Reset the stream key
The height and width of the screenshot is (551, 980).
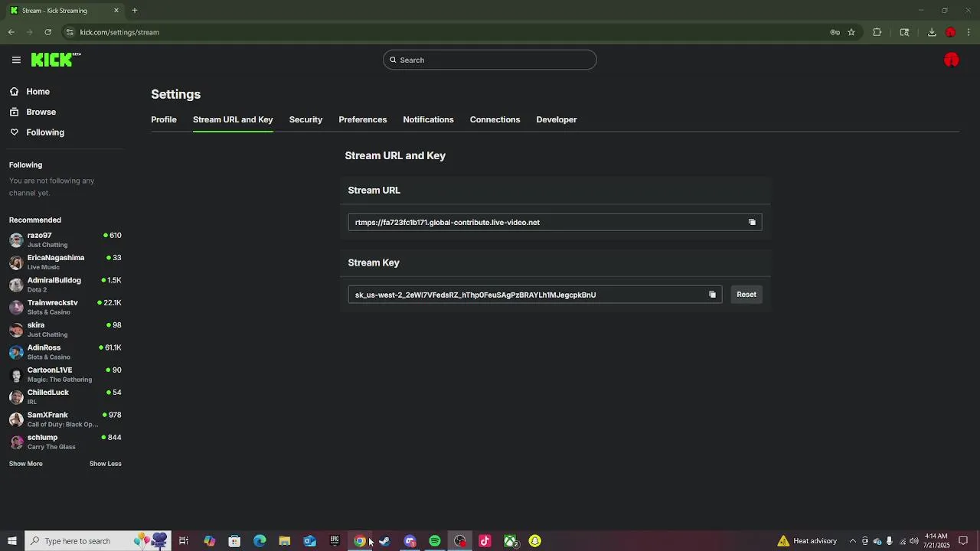[746, 295]
